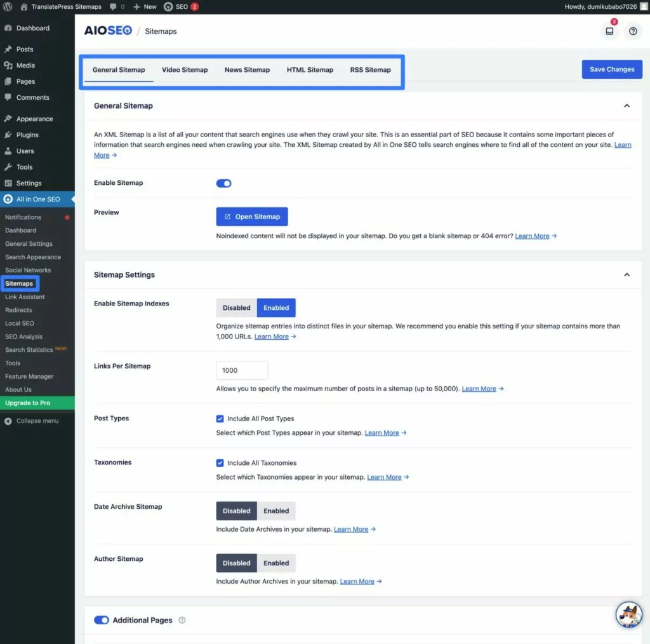Image resolution: width=650 pixels, height=644 pixels.
Task: Open the Link Assistant submenu item
Action: 25,297
